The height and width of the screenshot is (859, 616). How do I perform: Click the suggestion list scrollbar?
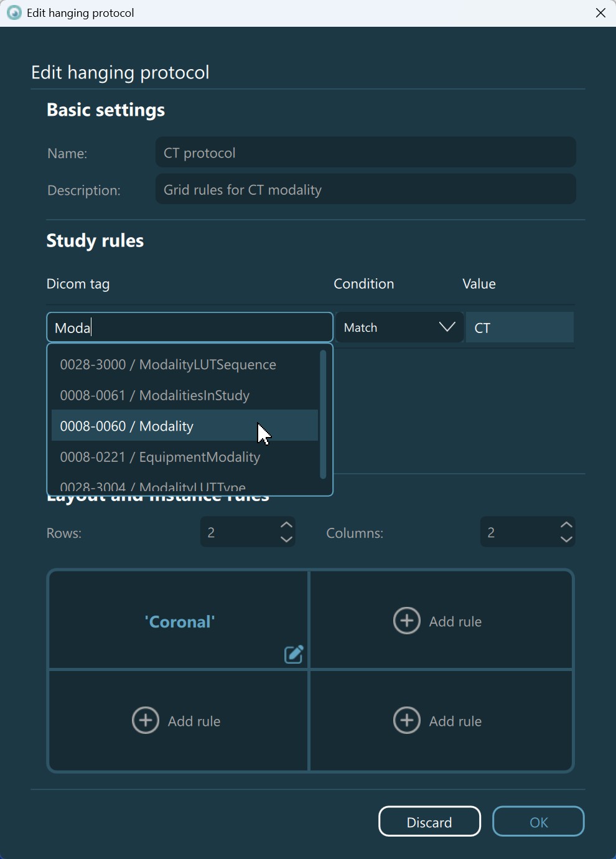pyautogui.click(x=323, y=415)
